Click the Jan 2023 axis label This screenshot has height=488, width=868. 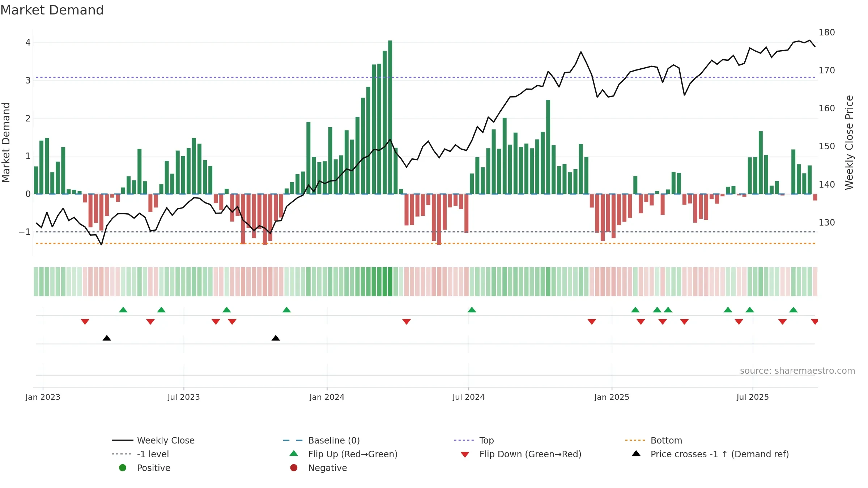43,397
